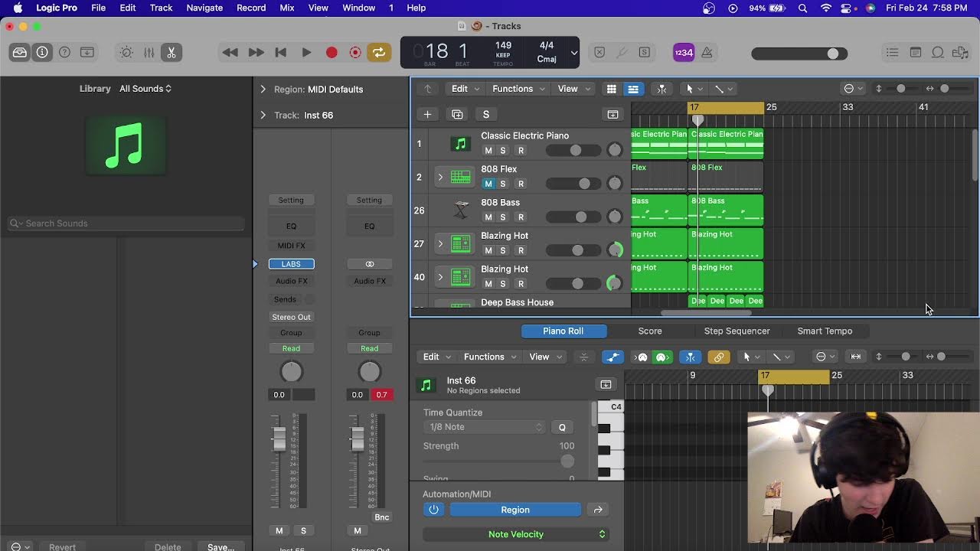Open the All Sounds library dropdown
Image resolution: width=980 pixels, height=551 pixels.
[x=145, y=89]
